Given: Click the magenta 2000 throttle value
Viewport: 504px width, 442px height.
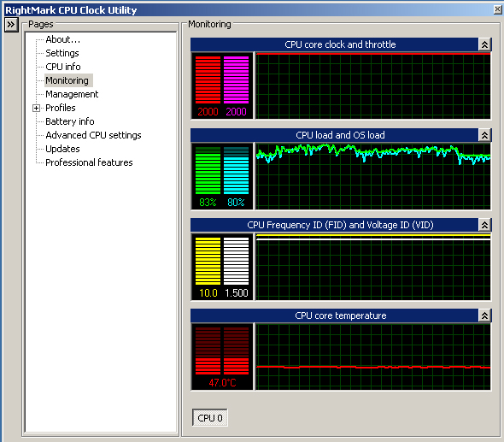Looking at the screenshot, I should click(x=236, y=112).
